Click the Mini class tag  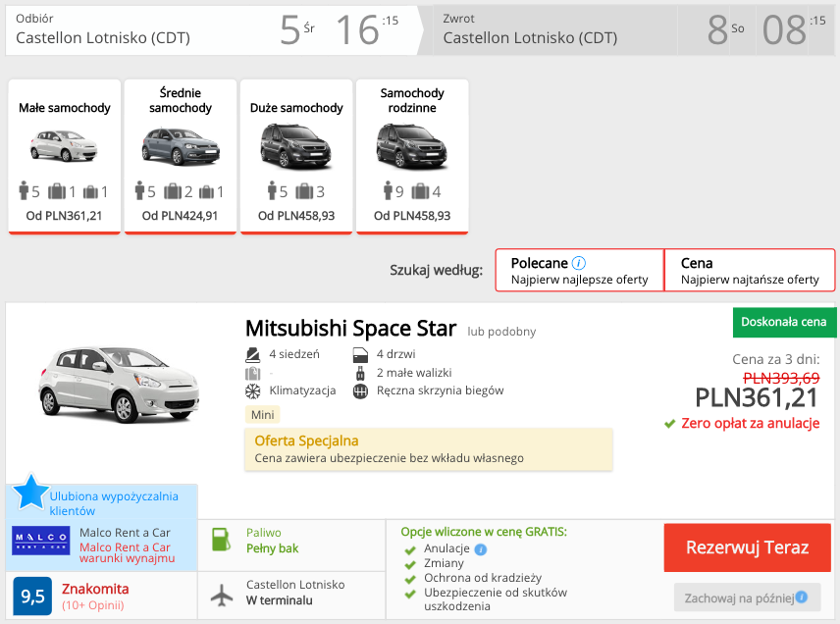263,415
